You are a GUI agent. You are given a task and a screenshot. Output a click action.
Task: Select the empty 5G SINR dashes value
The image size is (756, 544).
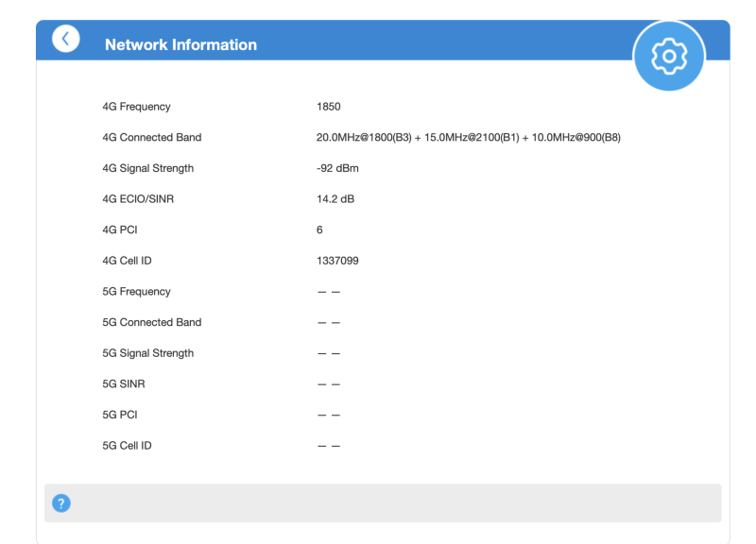point(329,384)
